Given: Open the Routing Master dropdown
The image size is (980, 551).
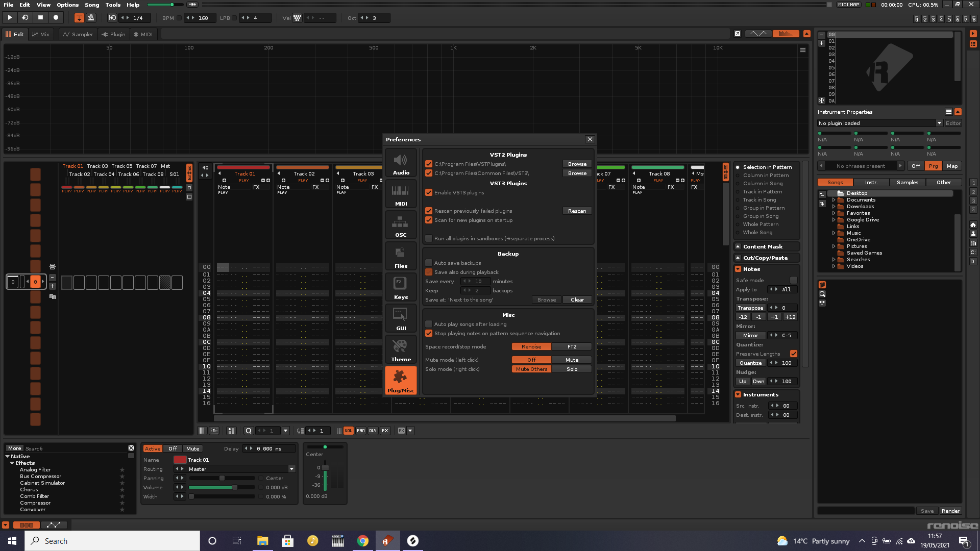Looking at the screenshot, I should click(292, 469).
